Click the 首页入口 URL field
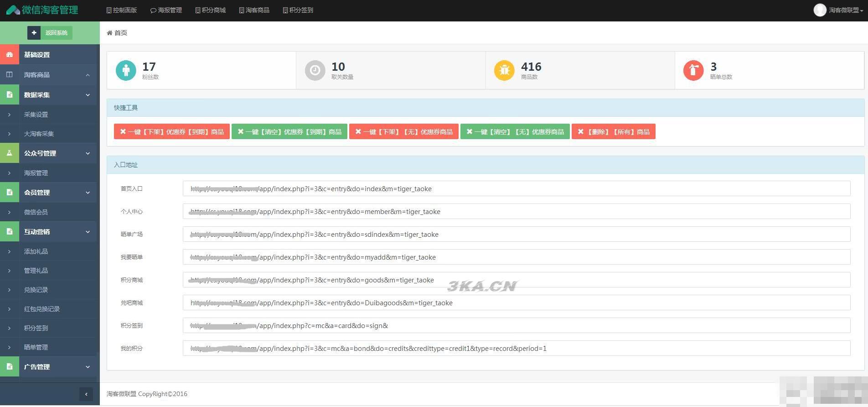 click(x=517, y=188)
